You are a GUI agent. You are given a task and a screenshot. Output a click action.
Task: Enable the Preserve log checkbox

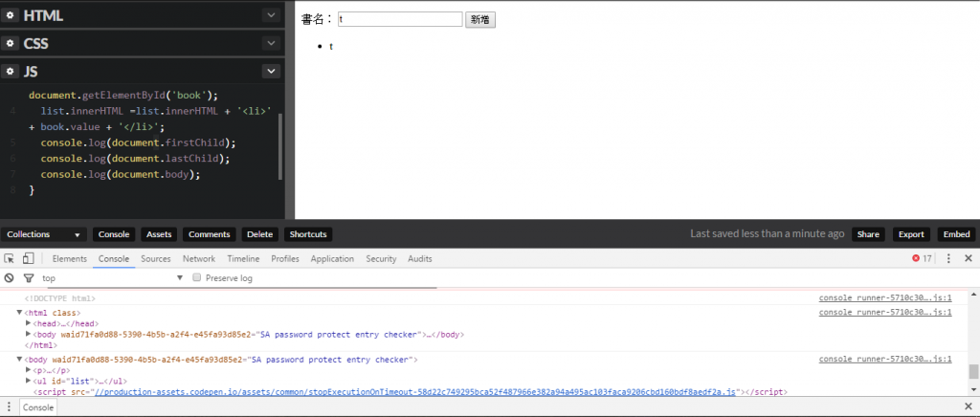tap(197, 277)
